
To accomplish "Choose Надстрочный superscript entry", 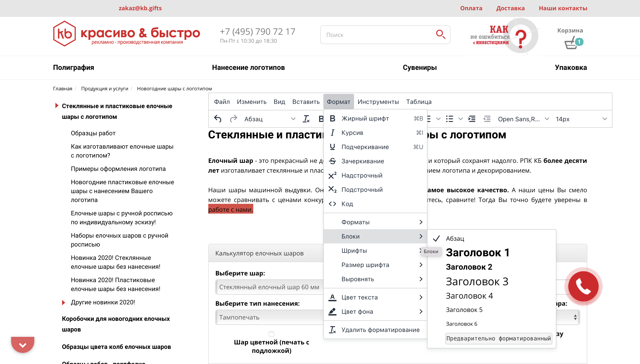I will click(x=375, y=176).
